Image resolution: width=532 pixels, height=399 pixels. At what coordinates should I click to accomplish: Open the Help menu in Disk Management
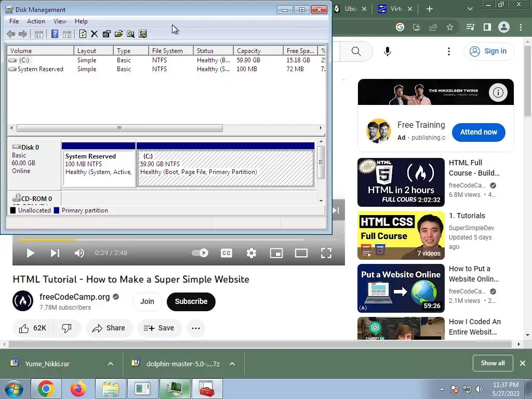coord(81,21)
